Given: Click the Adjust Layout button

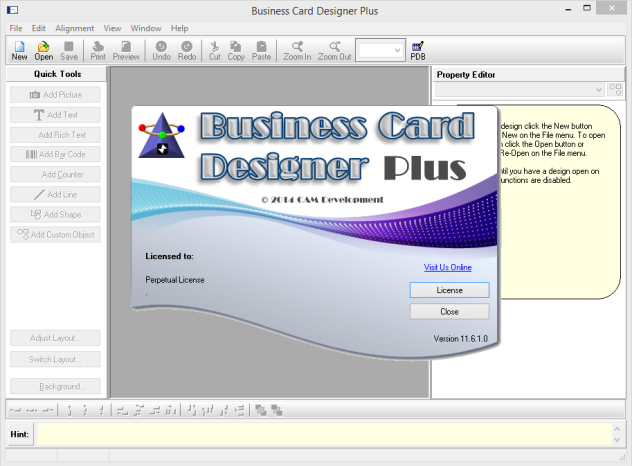Looking at the screenshot, I should click(55, 338).
